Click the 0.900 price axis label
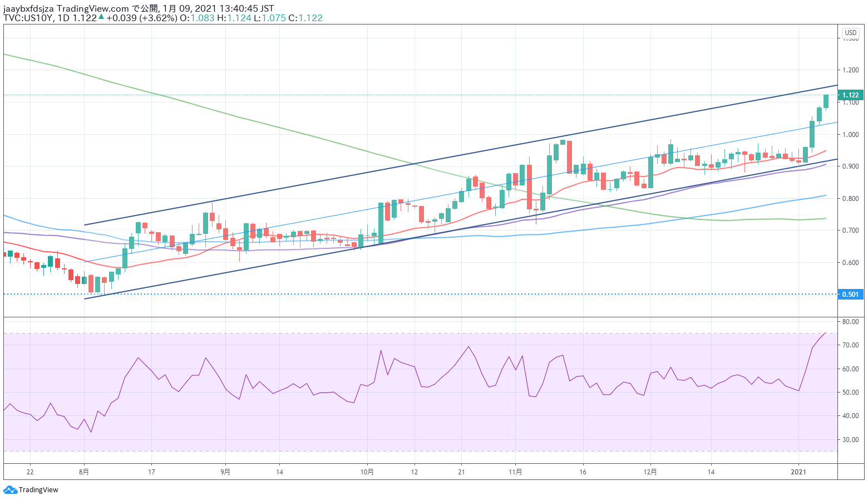The height and width of the screenshot is (500, 868). pos(850,166)
